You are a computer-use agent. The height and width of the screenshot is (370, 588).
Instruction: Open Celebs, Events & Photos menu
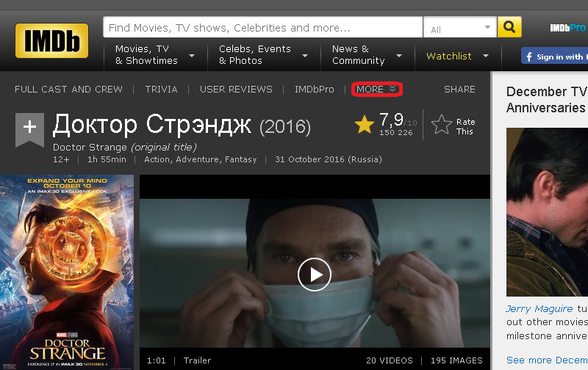264,55
